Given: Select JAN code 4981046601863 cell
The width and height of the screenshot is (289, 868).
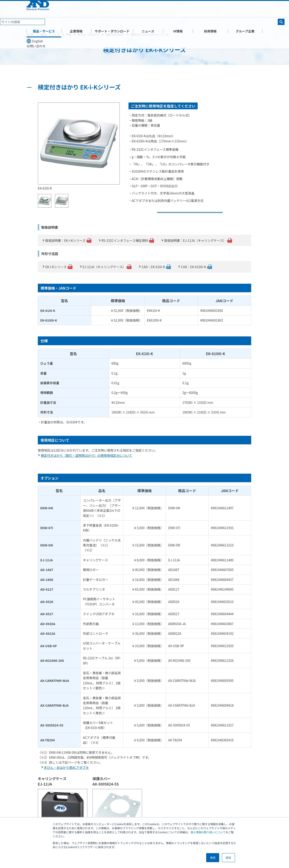Looking at the screenshot, I should [x=224, y=320].
